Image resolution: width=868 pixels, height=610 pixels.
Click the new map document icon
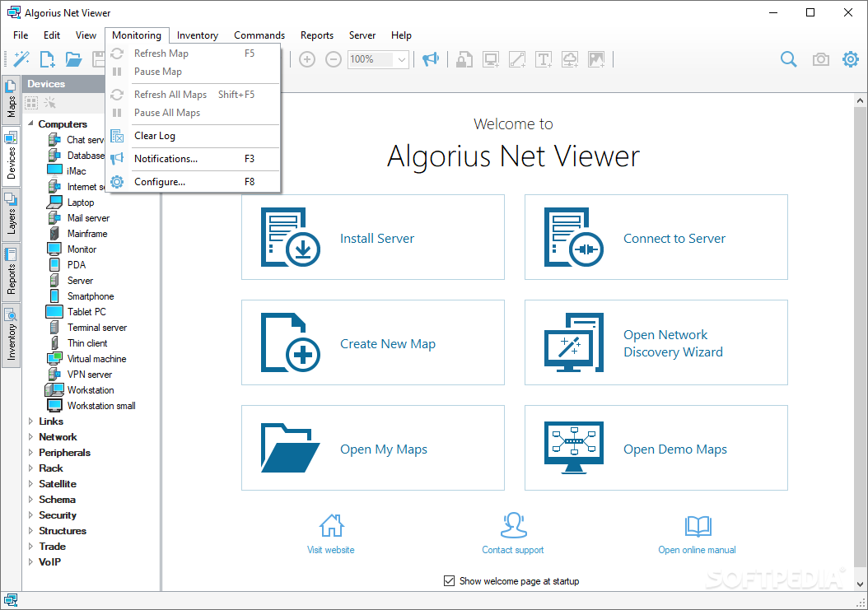(48, 59)
